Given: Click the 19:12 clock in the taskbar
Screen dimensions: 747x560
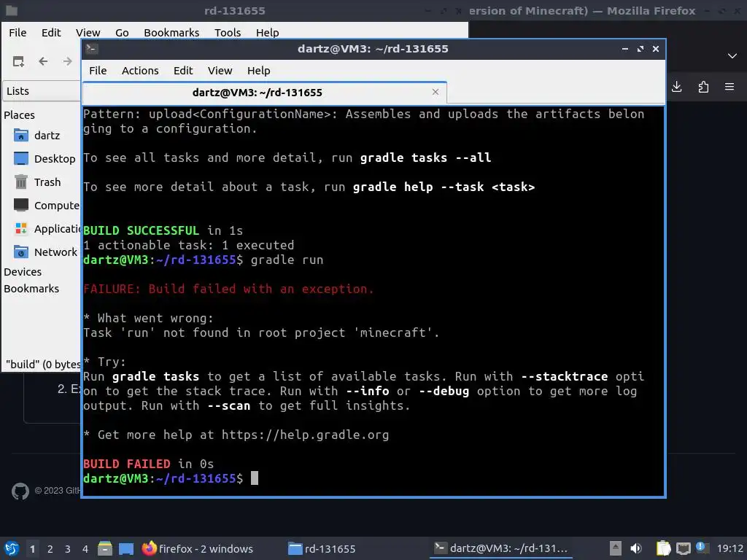Looking at the screenshot, I should [x=729, y=548].
